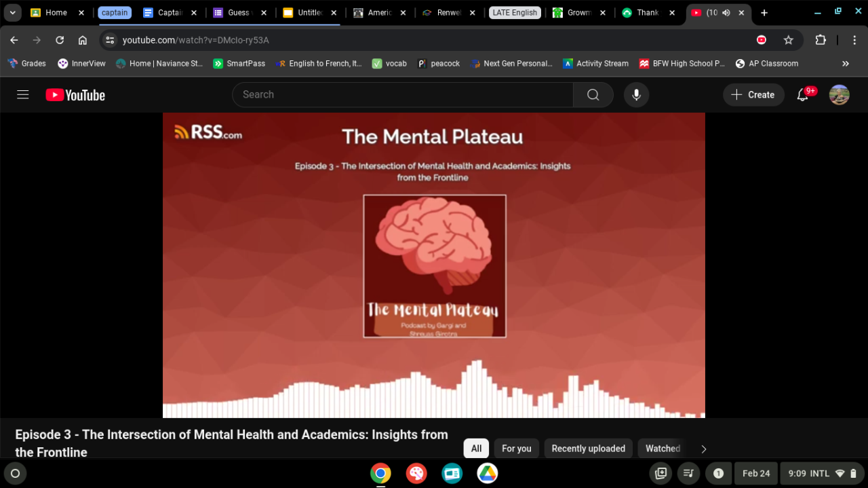The image size is (868, 488).
Task: Bookmark this page with star icon
Action: click(x=788, y=40)
